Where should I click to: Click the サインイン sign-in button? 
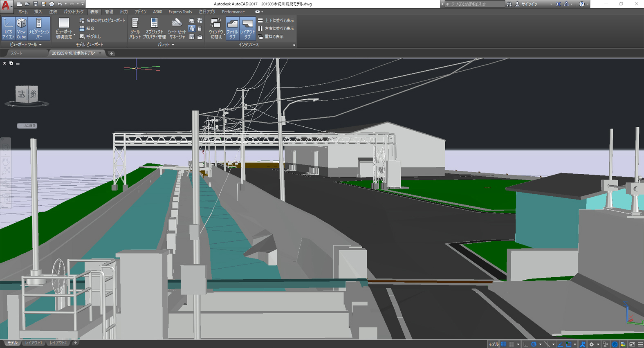[529, 4]
